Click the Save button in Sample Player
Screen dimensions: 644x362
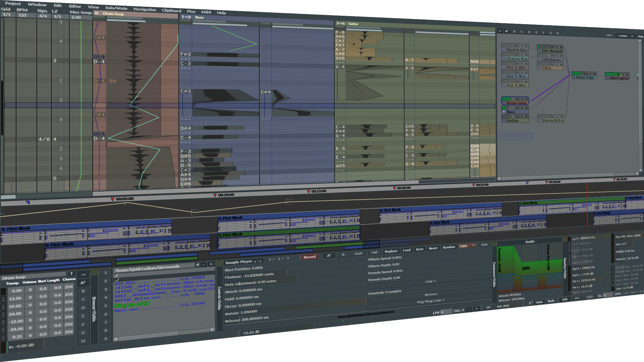pyautogui.click(x=419, y=249)
